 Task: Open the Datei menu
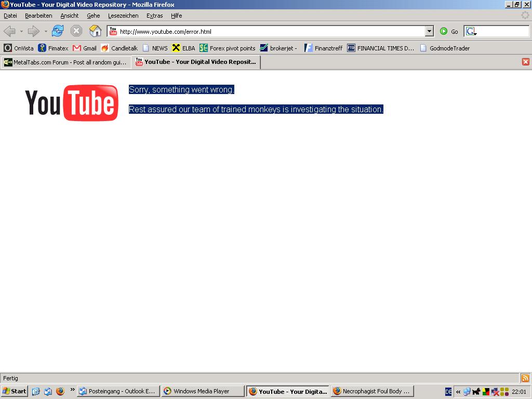[10, 16]
